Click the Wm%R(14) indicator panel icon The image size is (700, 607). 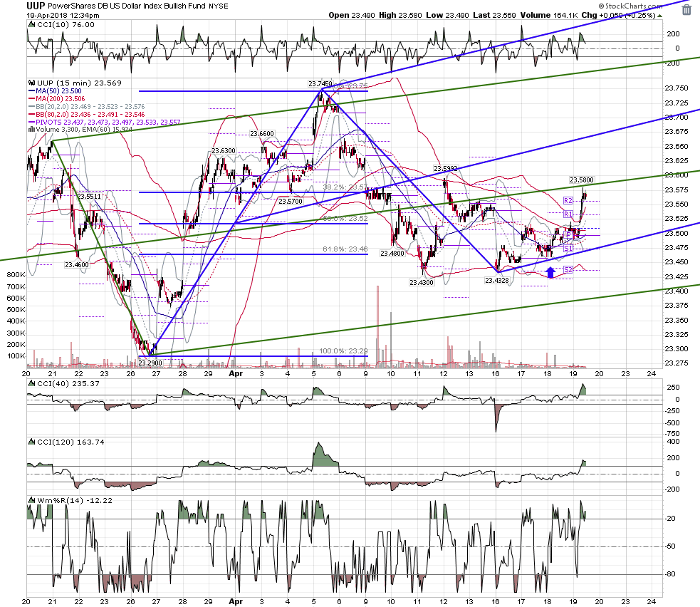coord(32,500)
